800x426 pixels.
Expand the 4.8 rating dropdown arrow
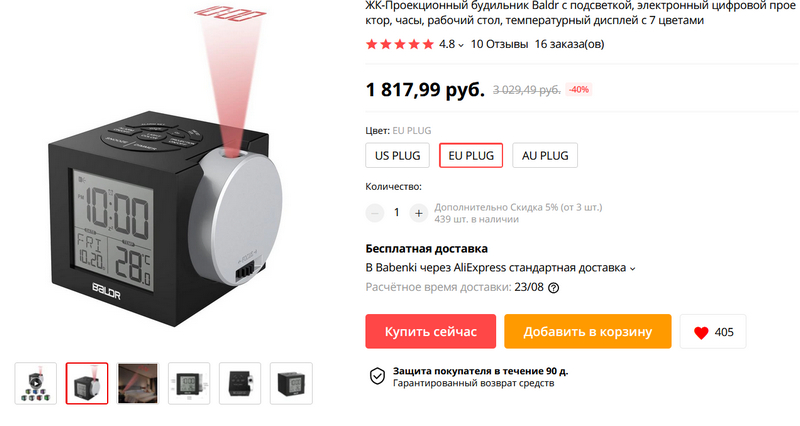461,45
